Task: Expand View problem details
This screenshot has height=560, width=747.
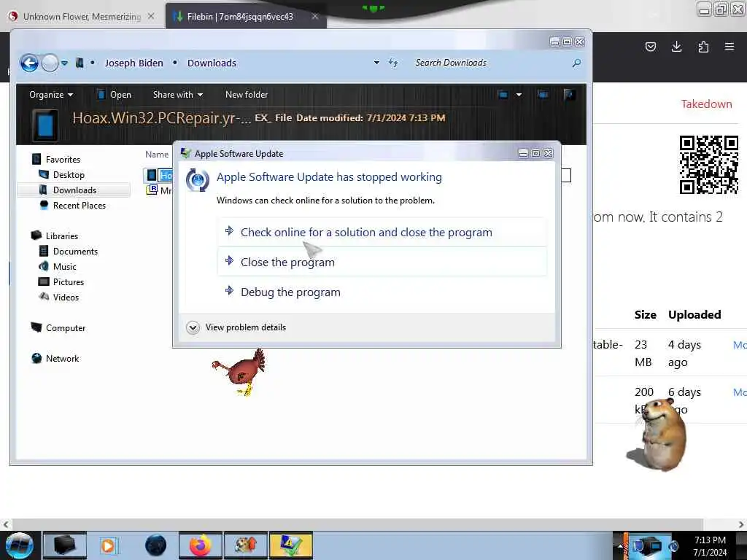Action: click(236, 327)
